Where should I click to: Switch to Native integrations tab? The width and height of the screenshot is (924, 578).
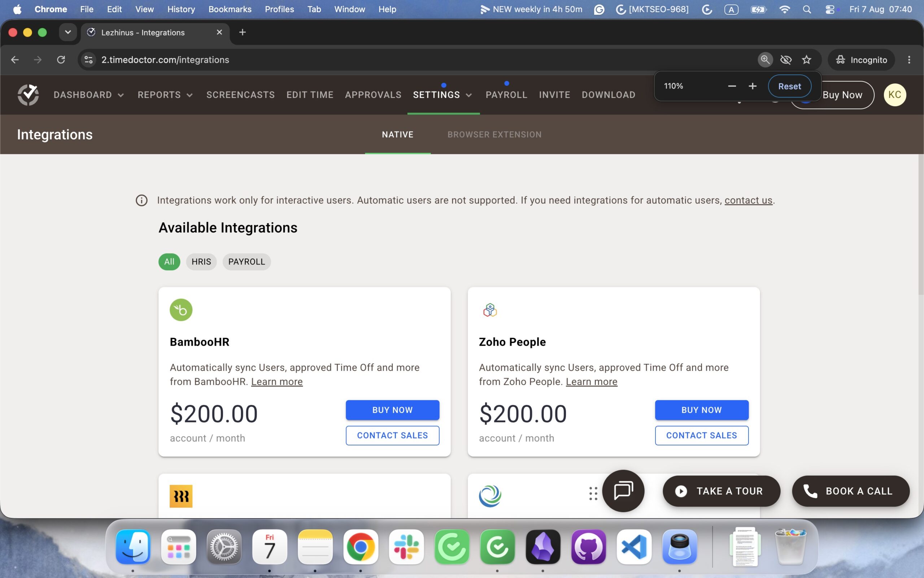click(397, 134)
